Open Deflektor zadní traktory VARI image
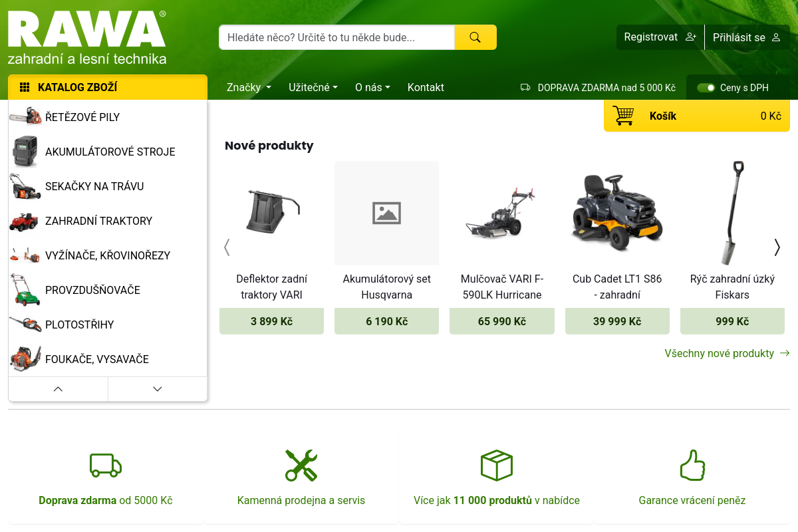Image resolution: width=798 pixels, height=532 pixels. [271, 213]
